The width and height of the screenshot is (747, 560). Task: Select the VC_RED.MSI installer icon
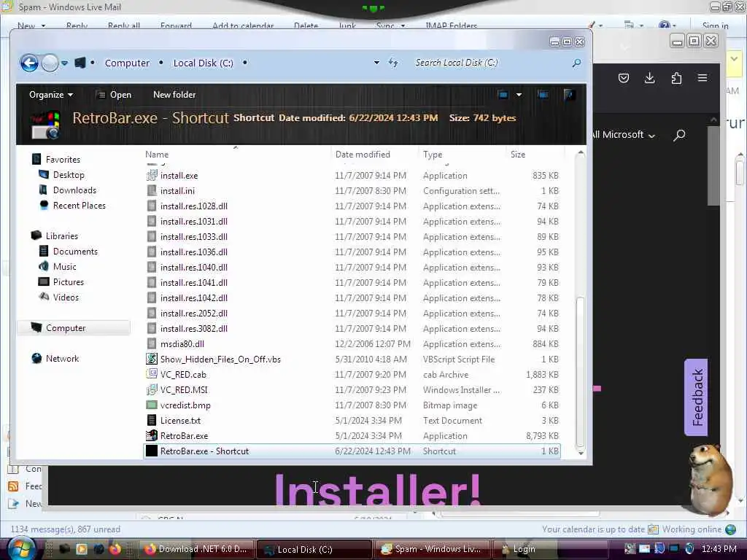click(152, 389)
